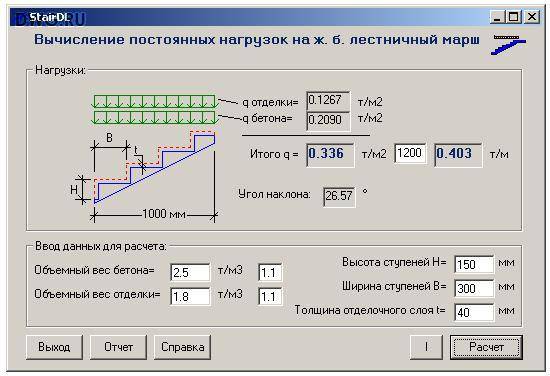550x376 pixels.
Task: Open the Отчет report button
Action: [x=118, y=347]
